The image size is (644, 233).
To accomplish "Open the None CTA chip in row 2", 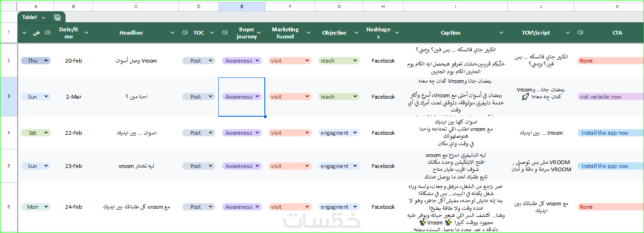I will [x=610, y=61].
